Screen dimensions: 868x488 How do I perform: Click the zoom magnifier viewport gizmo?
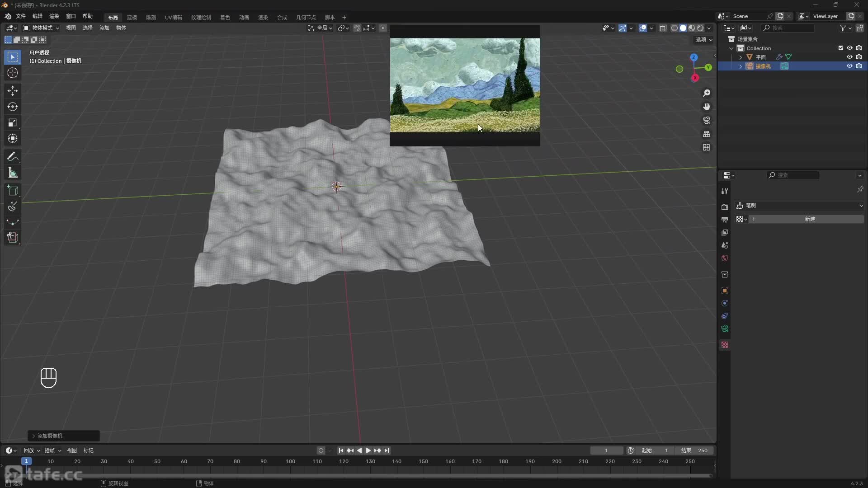[707, 93]
